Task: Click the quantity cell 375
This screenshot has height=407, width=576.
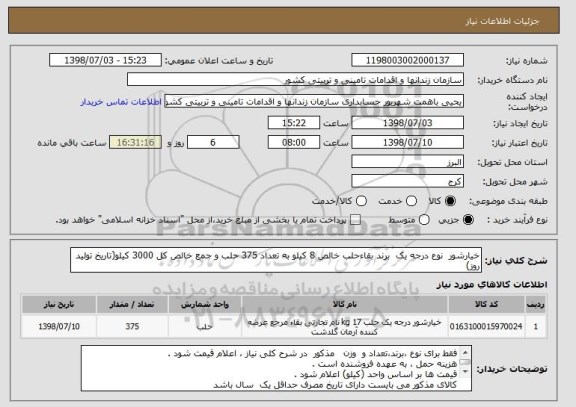Action: [x=132, y=327]
